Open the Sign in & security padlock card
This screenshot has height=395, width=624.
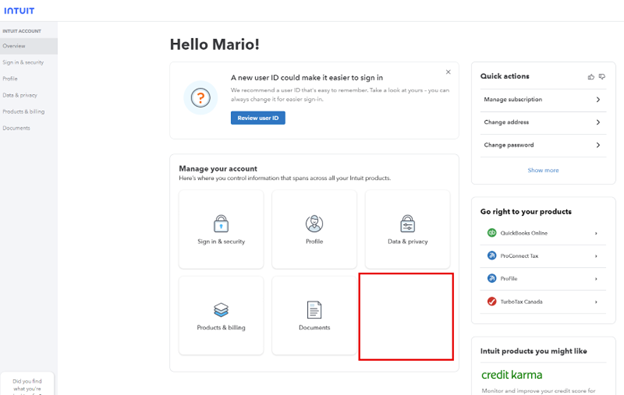[221, 229]
